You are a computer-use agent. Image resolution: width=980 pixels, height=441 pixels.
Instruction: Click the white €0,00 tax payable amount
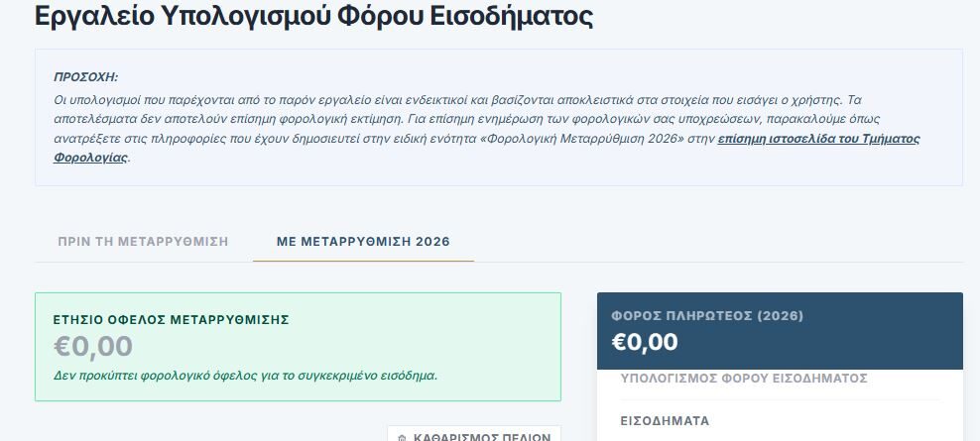pyautogui.click(x=645, y=342)
